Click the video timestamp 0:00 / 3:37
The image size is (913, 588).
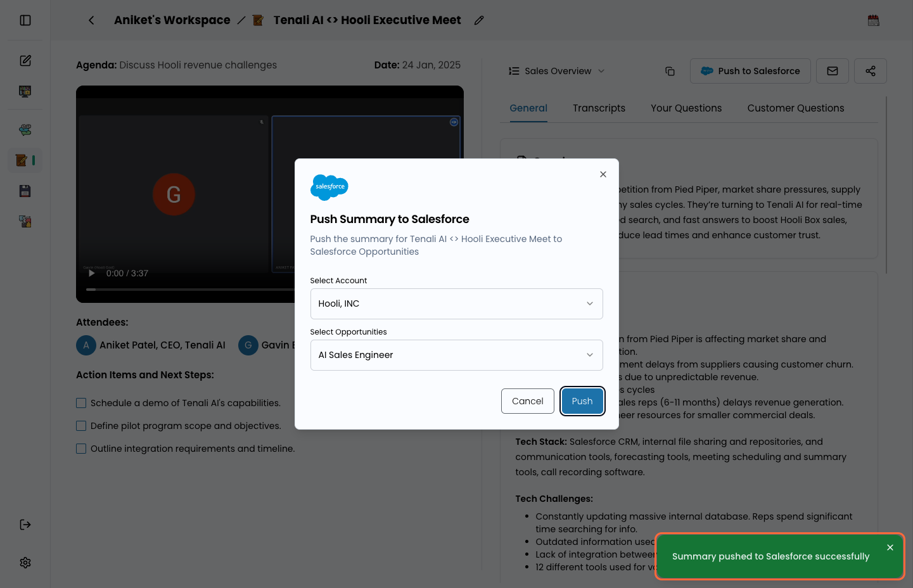(x=127, y=274)
